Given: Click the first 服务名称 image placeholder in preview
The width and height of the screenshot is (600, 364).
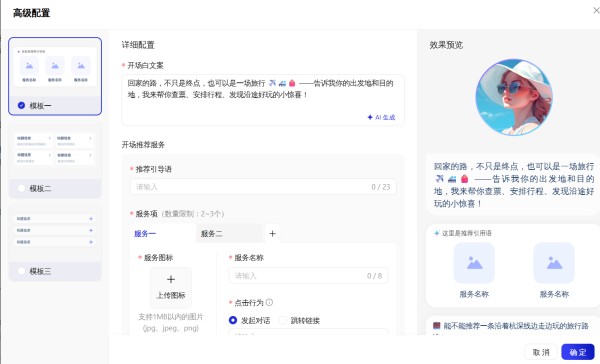Looking at the screenshot, I should [x=474, y=263].
